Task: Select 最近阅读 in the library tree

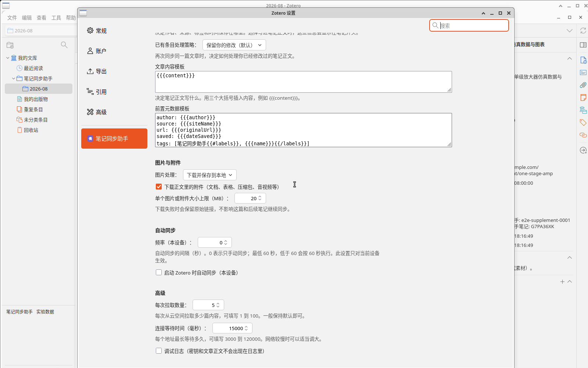Action: point(33,68)
